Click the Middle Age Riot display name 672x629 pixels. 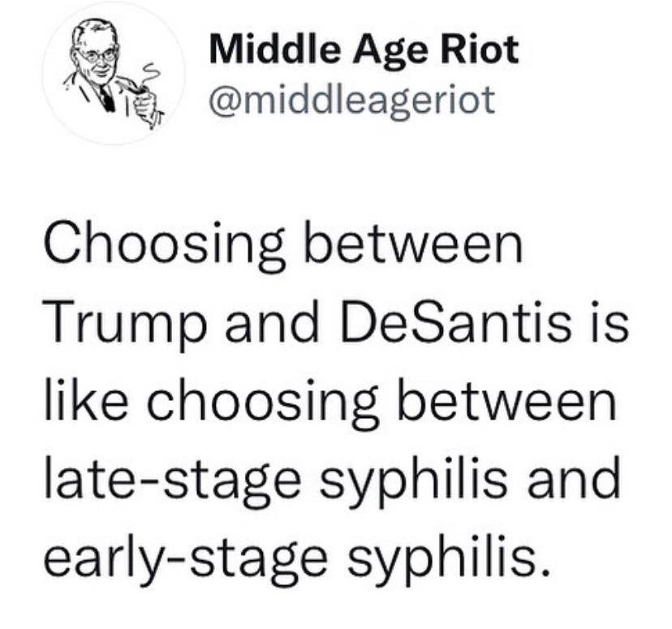pos(364,52)
